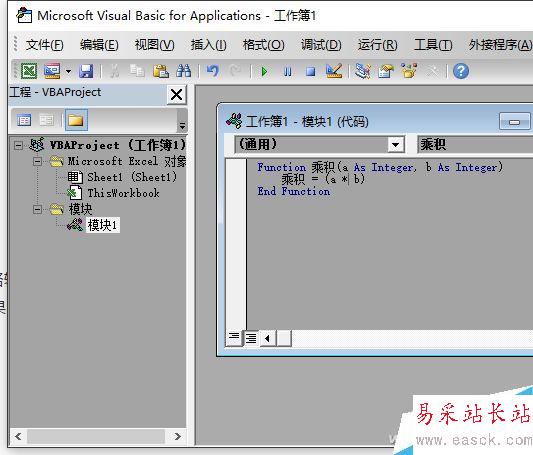Run macro with green play icon
This screenshot has width=533, height=455.
tap(264, 72)
